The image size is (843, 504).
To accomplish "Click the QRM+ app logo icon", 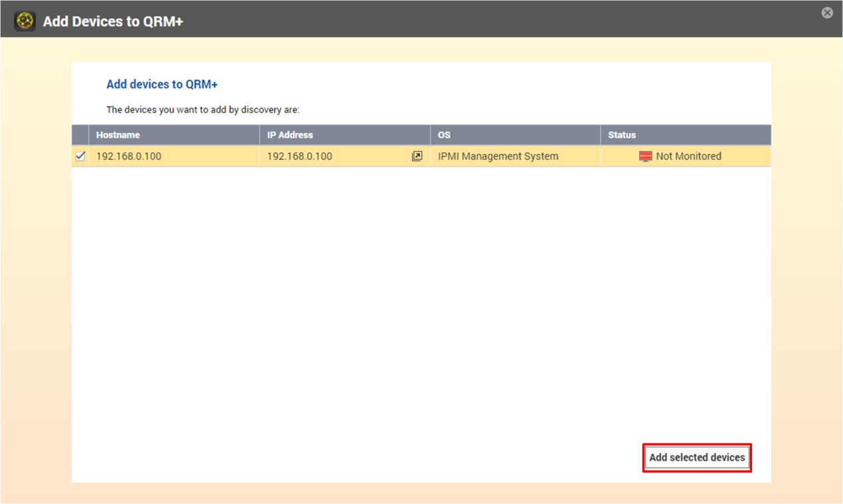I will [25, 21].
